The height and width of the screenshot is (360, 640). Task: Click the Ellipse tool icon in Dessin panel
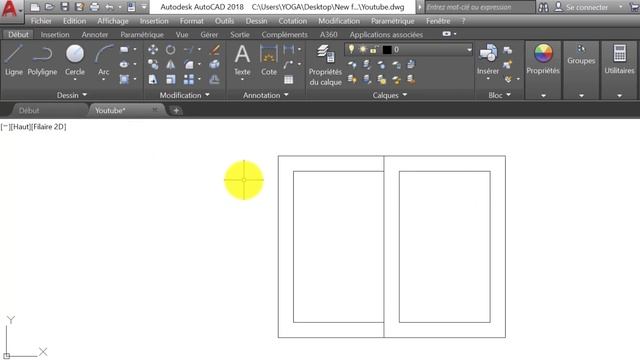(124, 64)
